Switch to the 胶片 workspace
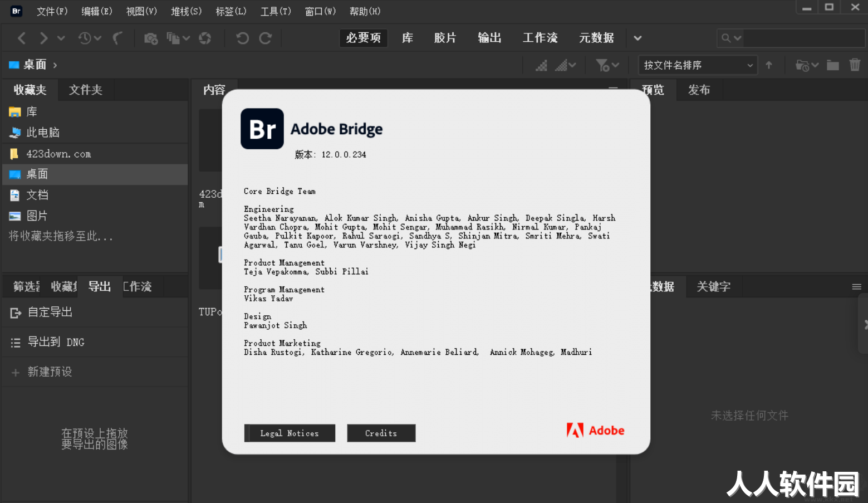The image size is (868, 503). click(445, 38)
